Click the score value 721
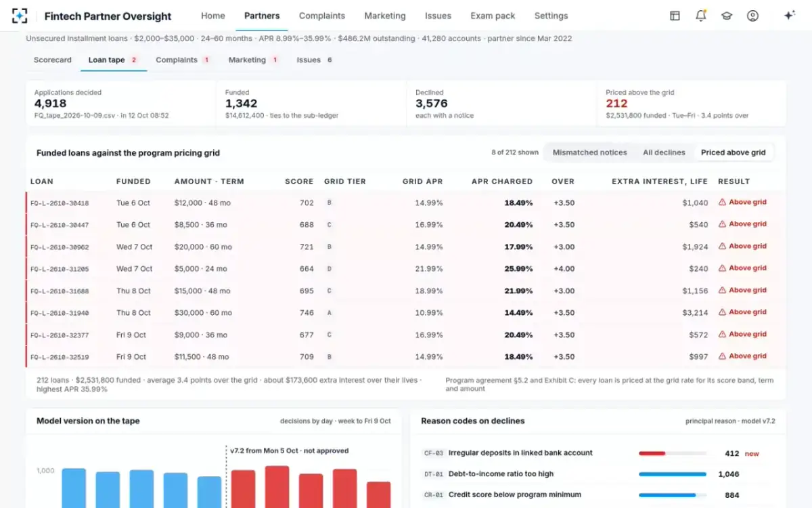Viewport: 812px width, 508px height. point(307,247)
